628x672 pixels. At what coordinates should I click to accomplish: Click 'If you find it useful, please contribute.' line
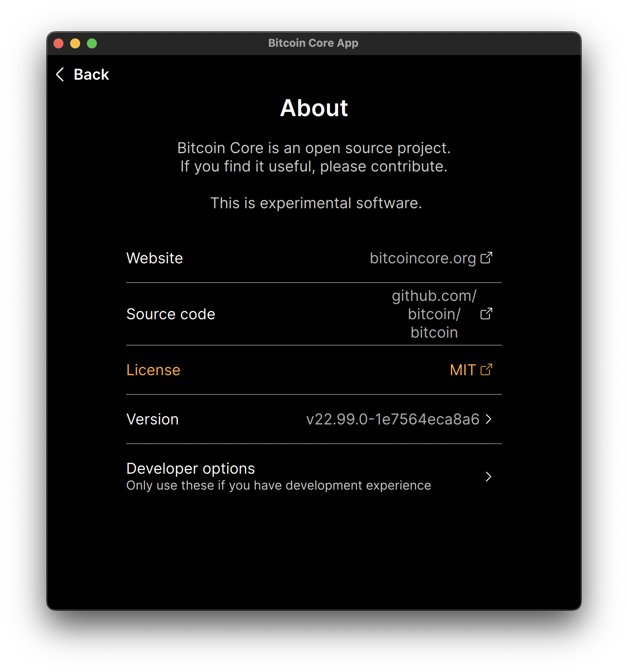coord(314,166)
